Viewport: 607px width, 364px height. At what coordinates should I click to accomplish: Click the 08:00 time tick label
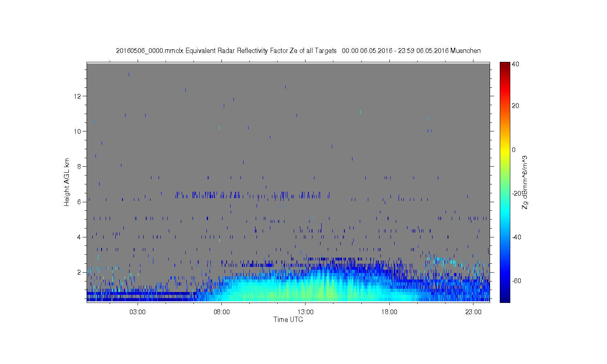(x=222, y=312)
